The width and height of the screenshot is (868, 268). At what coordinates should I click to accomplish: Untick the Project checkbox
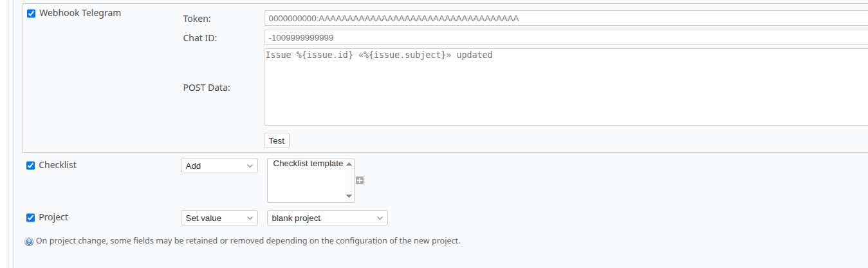click(x=30, y=218)
